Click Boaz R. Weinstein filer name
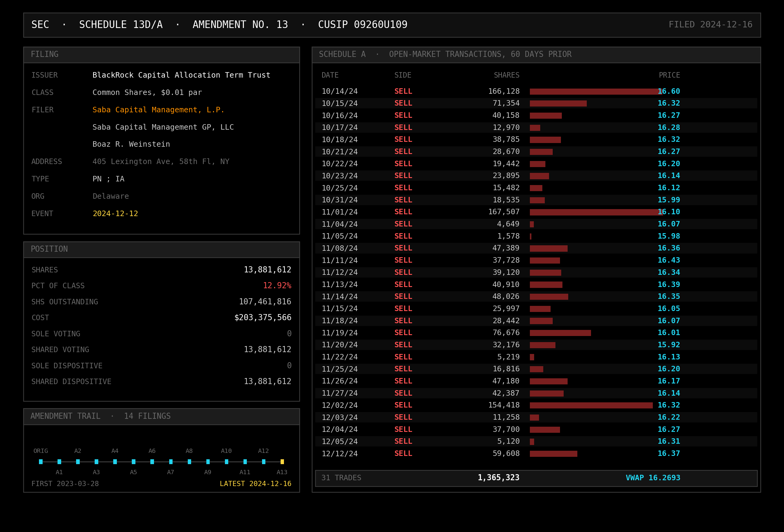 point(131,144)
